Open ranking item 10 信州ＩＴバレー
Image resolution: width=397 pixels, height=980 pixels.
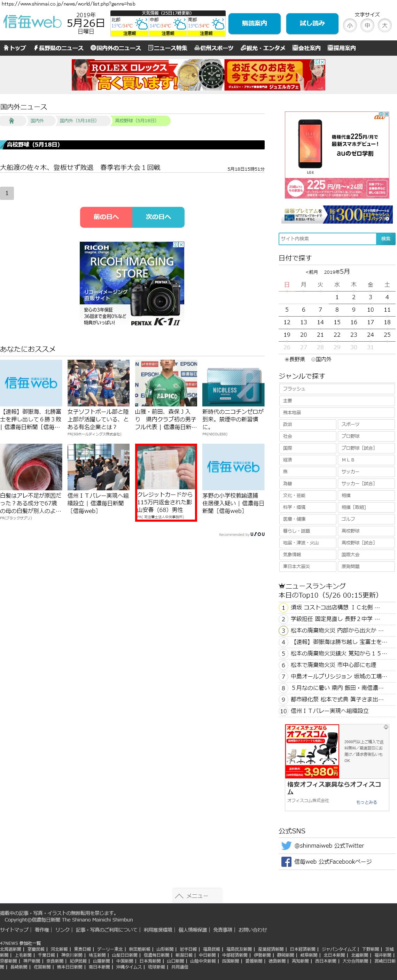(330, 711)
